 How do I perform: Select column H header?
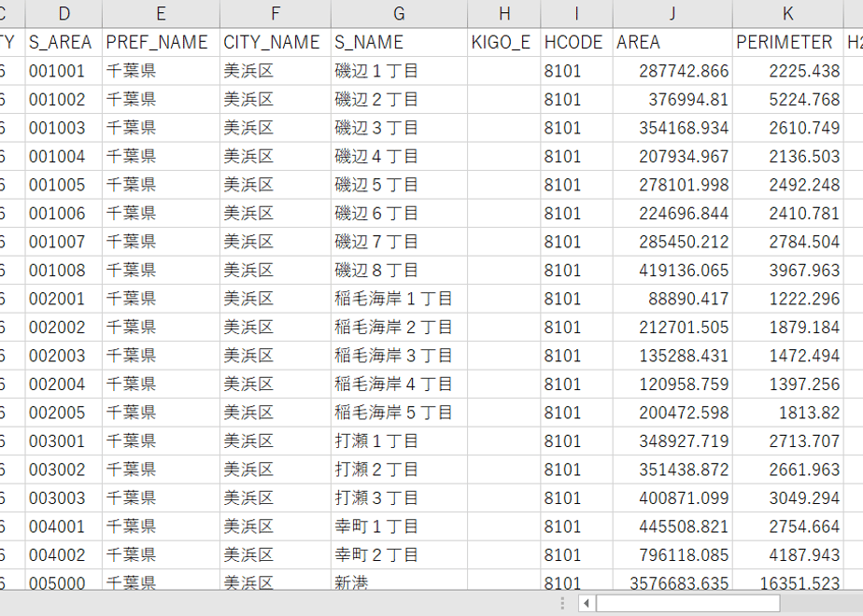point(504,14)
